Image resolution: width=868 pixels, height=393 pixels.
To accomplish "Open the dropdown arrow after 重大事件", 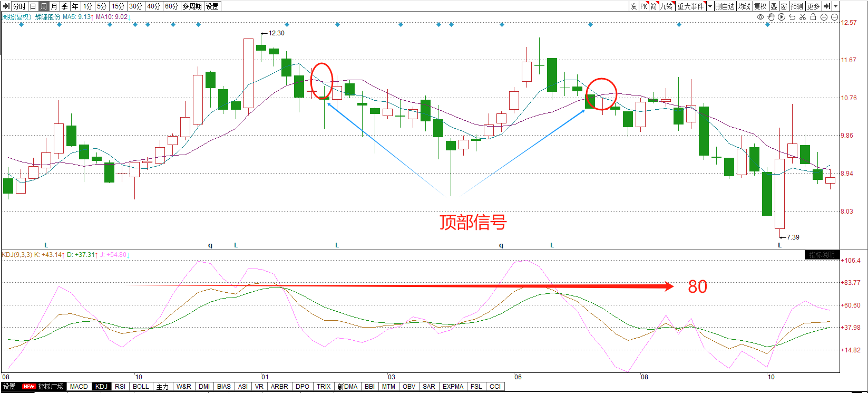I will click(x=710, y=6).
